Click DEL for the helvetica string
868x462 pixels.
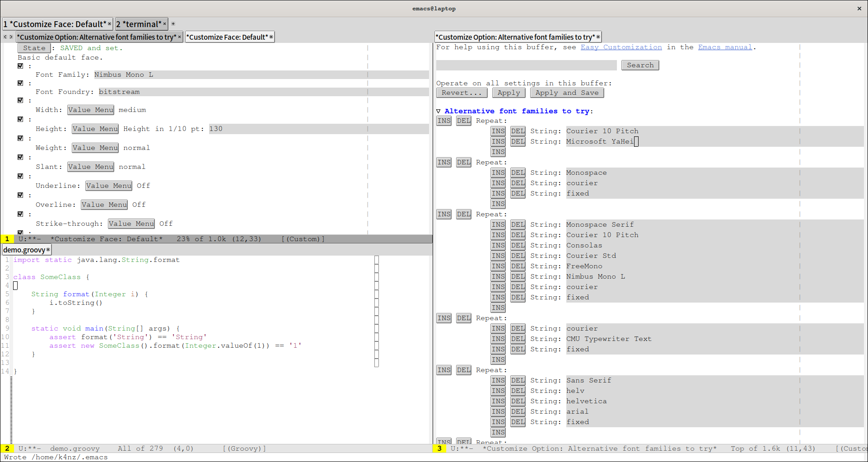[x=518, y=401]
